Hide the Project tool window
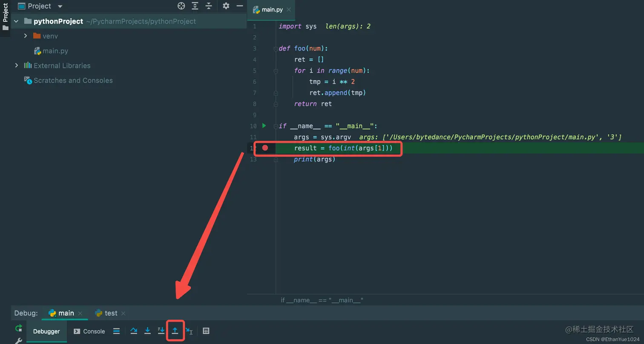The height and width of the screenshot is (344, 644). click(x=240, y=6)
